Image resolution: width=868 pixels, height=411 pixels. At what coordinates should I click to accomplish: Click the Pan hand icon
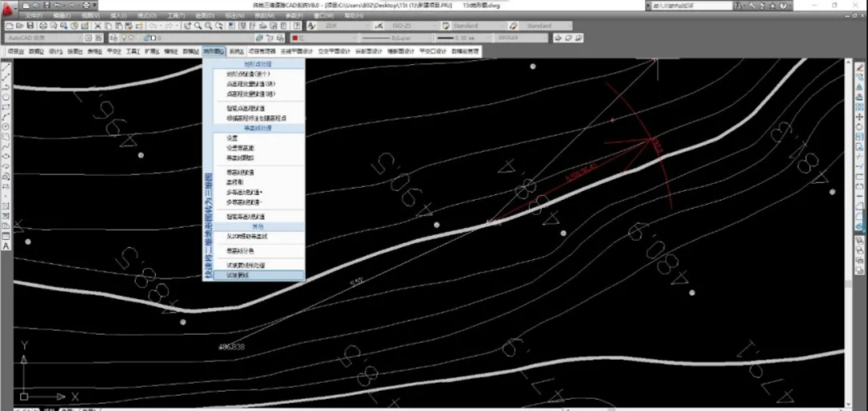187,26
